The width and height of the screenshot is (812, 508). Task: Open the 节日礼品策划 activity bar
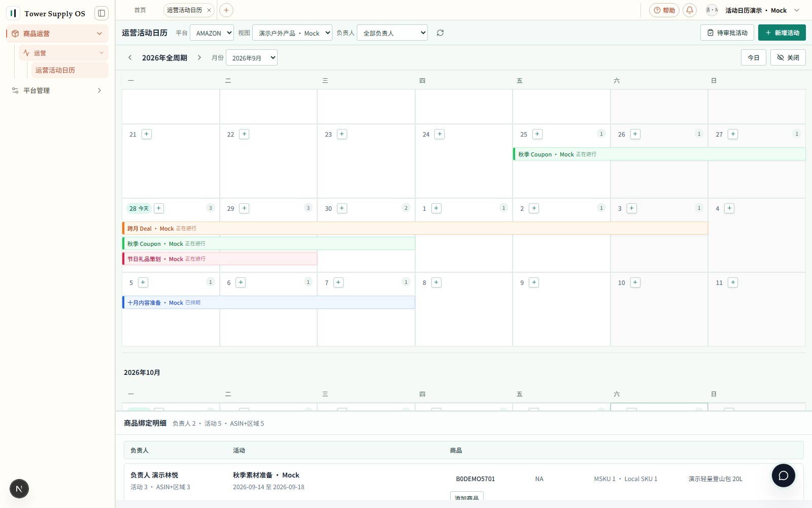tap(220, 259)
